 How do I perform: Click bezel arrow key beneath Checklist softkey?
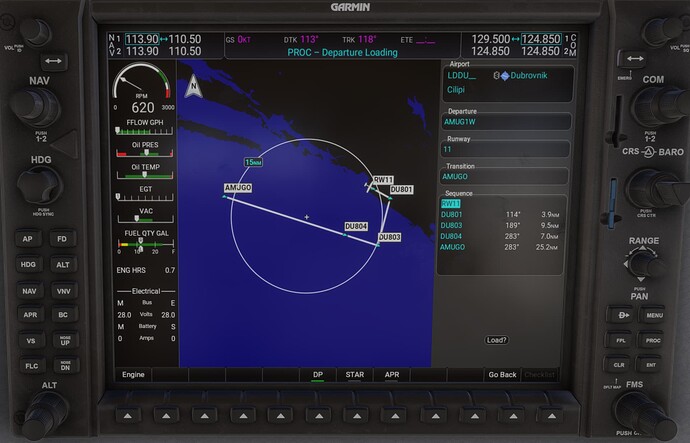click(x=551, y=415)
